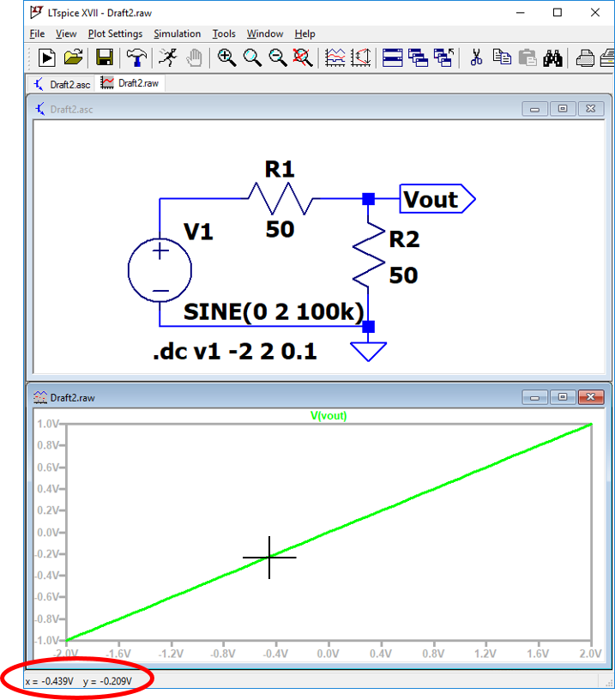Switch to the Draft2.raw tab
This screenshot has height=700, width=615.
pos(130,83)
